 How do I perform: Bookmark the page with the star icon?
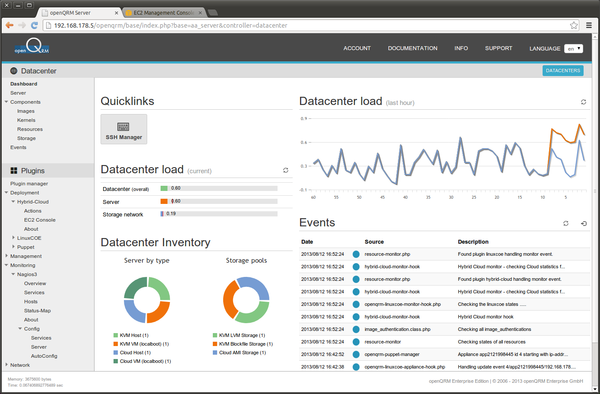tap(574, 25)
